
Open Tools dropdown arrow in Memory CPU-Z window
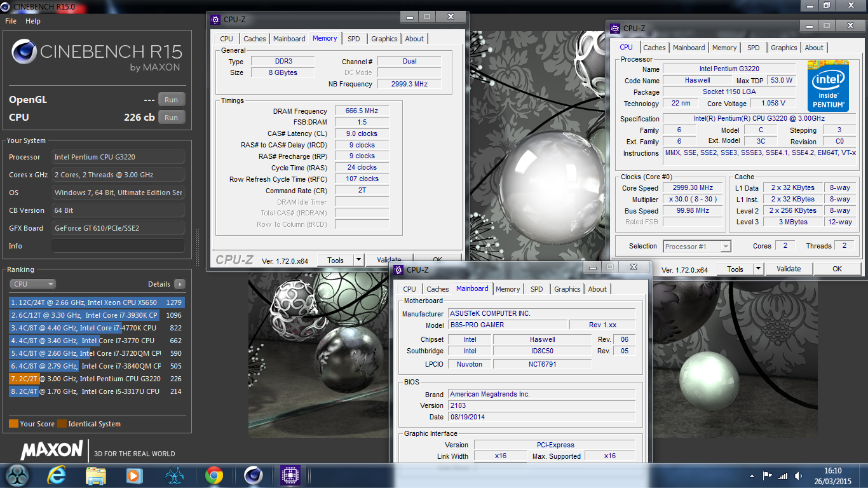pyautogui.click(x=358, y=260)
